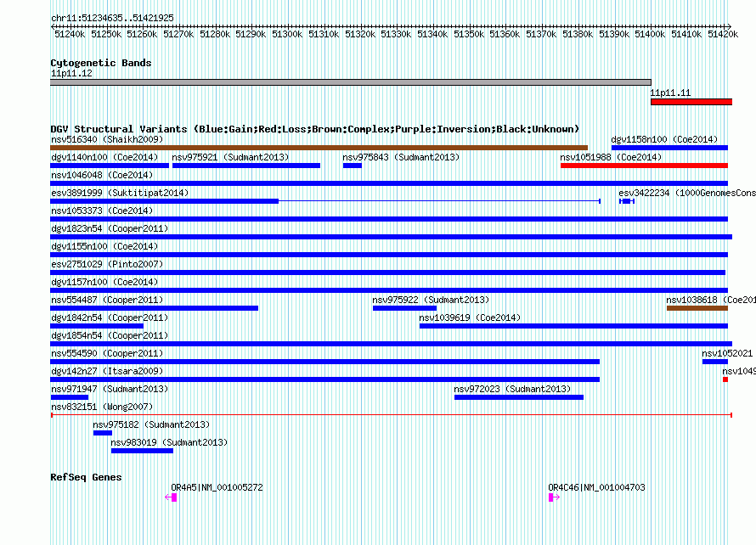Open the nsv1051988 (Coe2014) label
The width and height of the screenshot is (756, 545).
(x=611, y=158)
